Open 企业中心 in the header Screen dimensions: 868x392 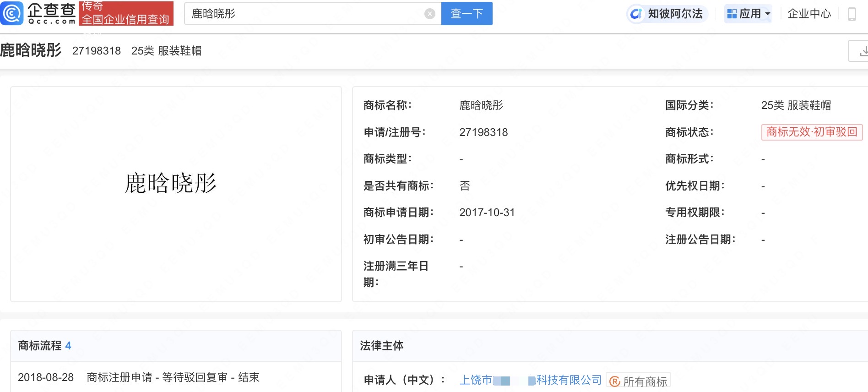click(809, 14)
